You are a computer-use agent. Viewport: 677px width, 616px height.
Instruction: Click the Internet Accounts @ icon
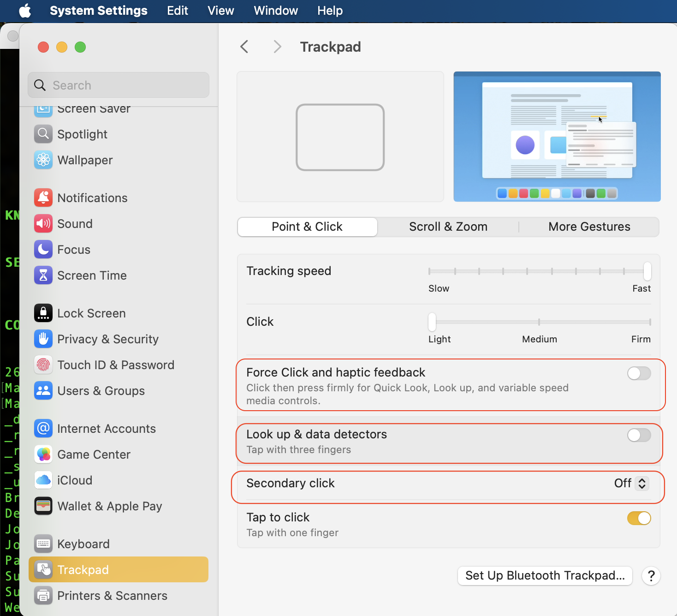[43, 429]
